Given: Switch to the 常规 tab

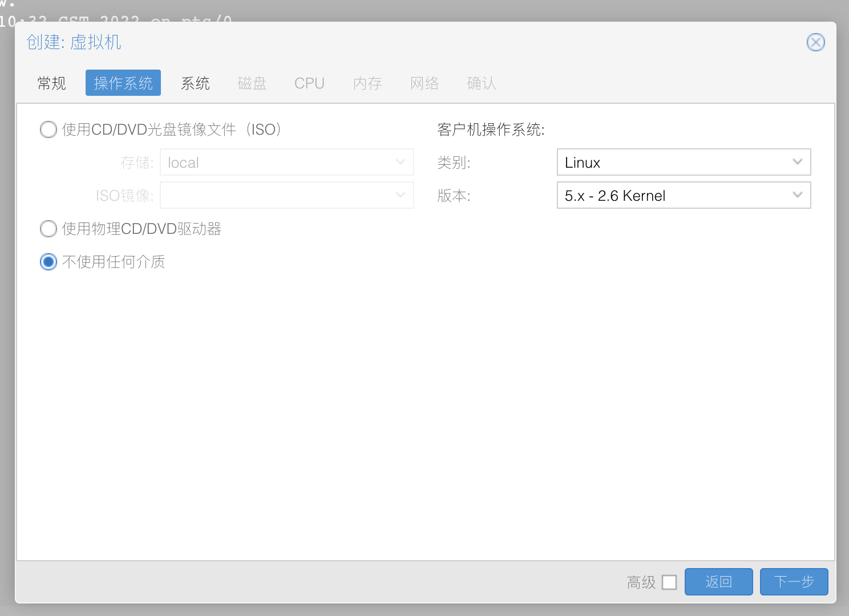Looking at the screenshot, I should coord(52,83).
